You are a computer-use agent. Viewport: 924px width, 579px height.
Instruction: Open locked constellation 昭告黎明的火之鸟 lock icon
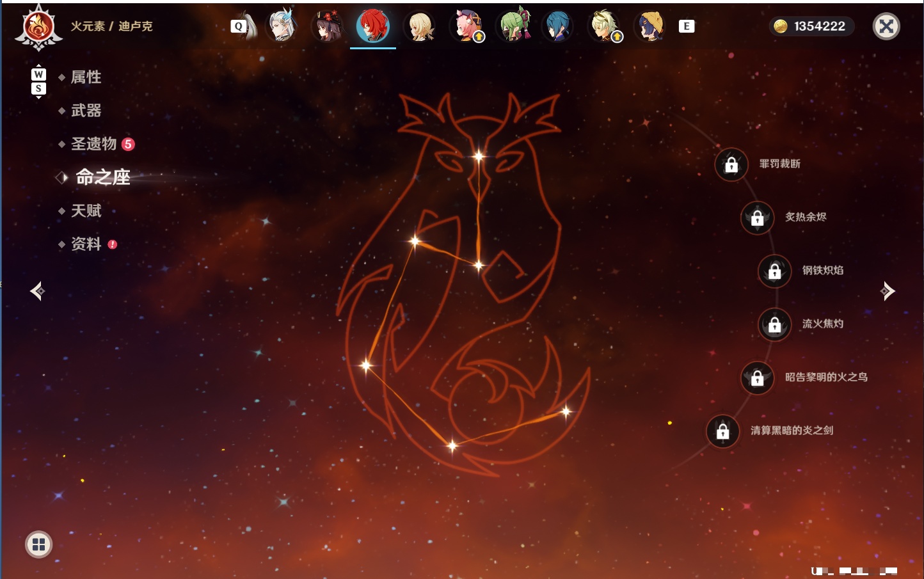(758, 377)
